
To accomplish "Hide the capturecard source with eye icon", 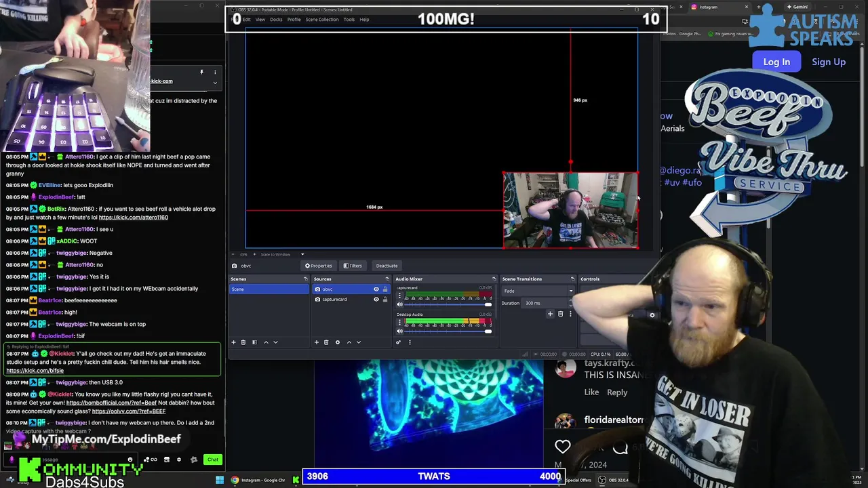I will (x=376, y=299).
